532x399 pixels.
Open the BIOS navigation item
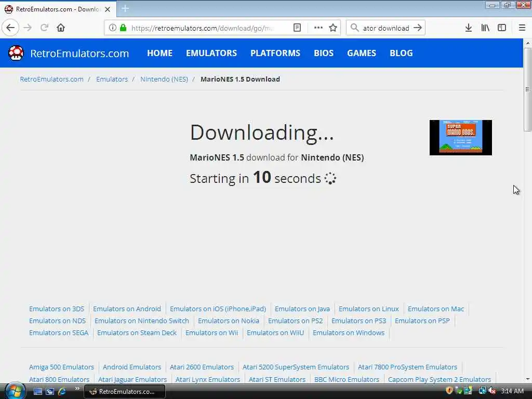[324, 53]
